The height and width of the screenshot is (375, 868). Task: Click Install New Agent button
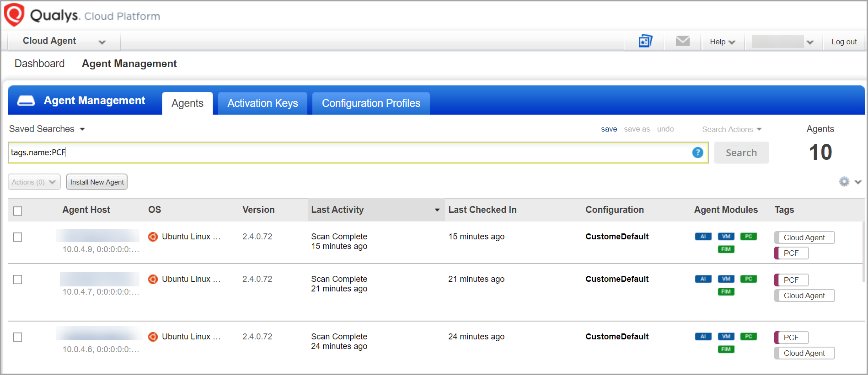point(97,182)
